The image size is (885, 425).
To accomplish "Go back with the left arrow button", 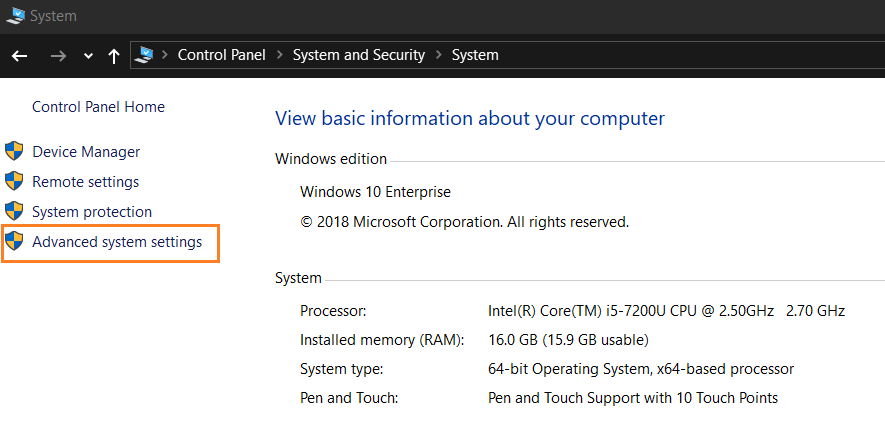I will click(x=20, y=55).
